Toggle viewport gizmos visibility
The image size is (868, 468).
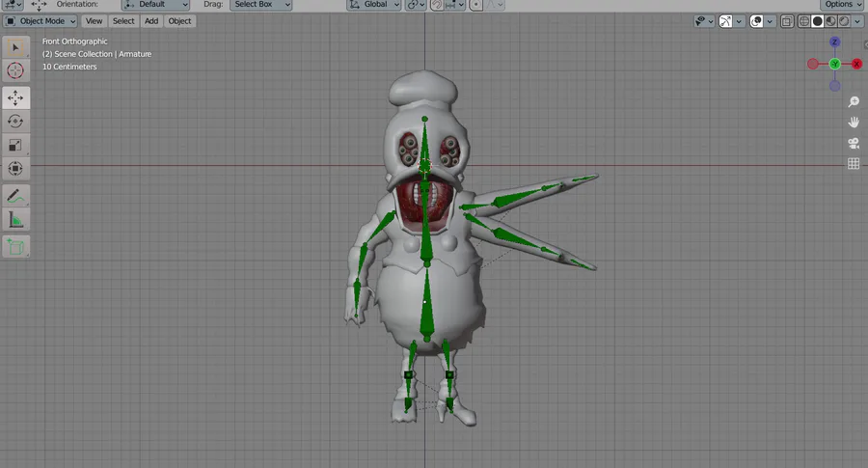725,21
